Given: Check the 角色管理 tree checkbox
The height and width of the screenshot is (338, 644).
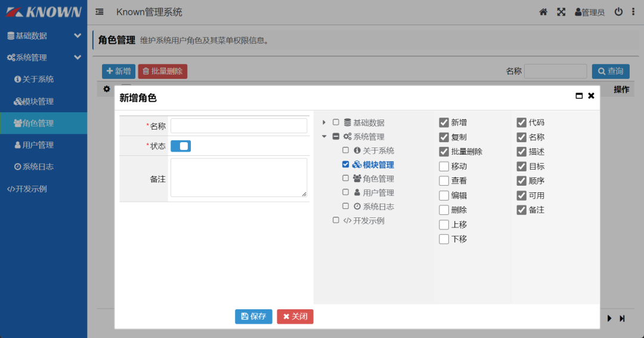Looking at the screenshot, I should (x=345, y=178).
